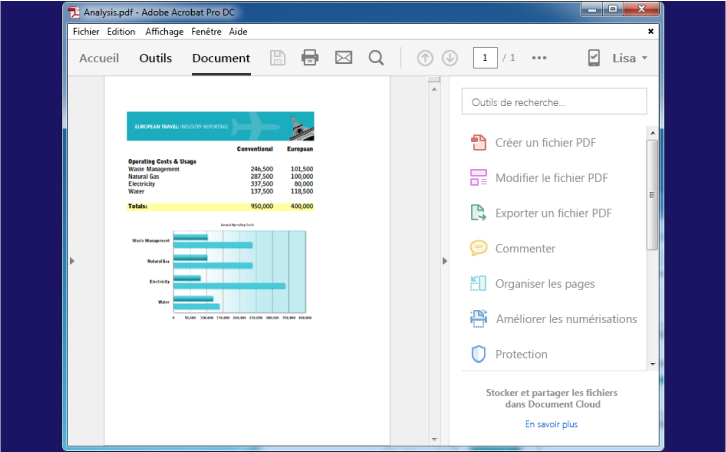Viewport: 726px width, 452px height.
Task: Go to next page down arrow
Action: (450, 58)
